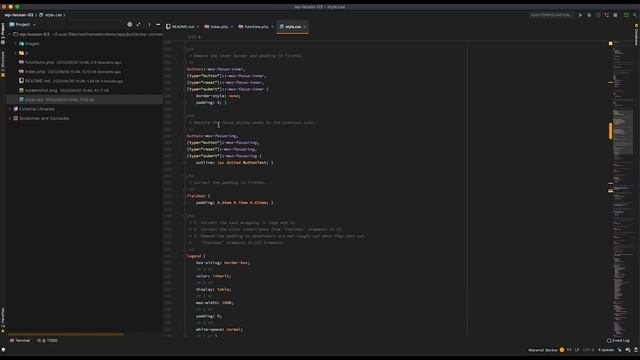The height and width of the screenshot is (360, 640).
Task: Open the Terminal tool window
Action: [20, 340]
